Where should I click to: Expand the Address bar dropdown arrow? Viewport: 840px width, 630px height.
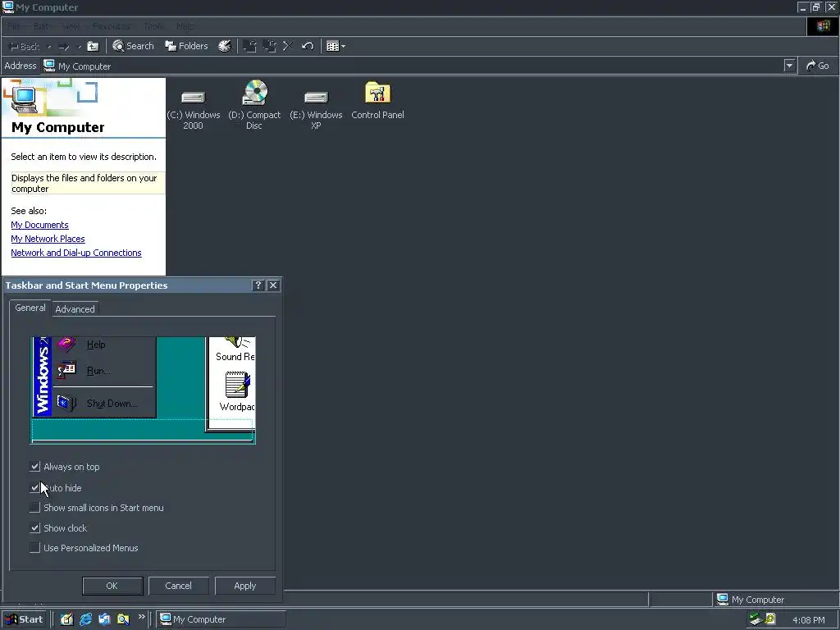(789, 66)
